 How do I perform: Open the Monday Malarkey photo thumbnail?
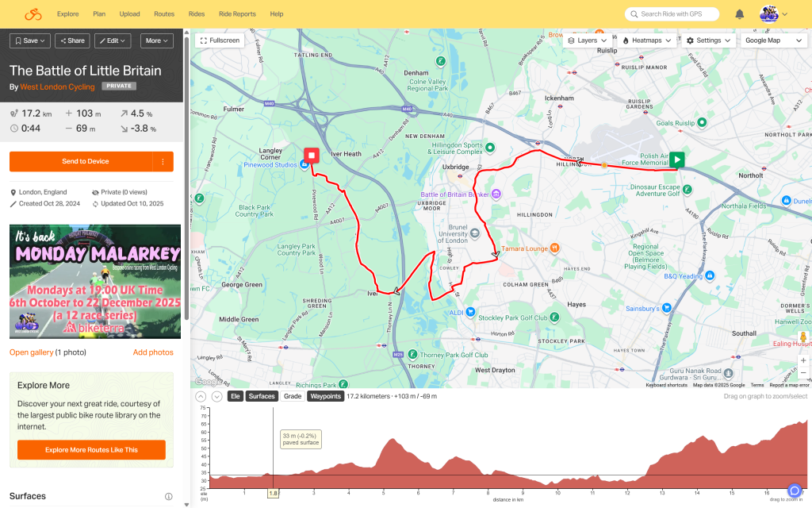click(95, 282)
